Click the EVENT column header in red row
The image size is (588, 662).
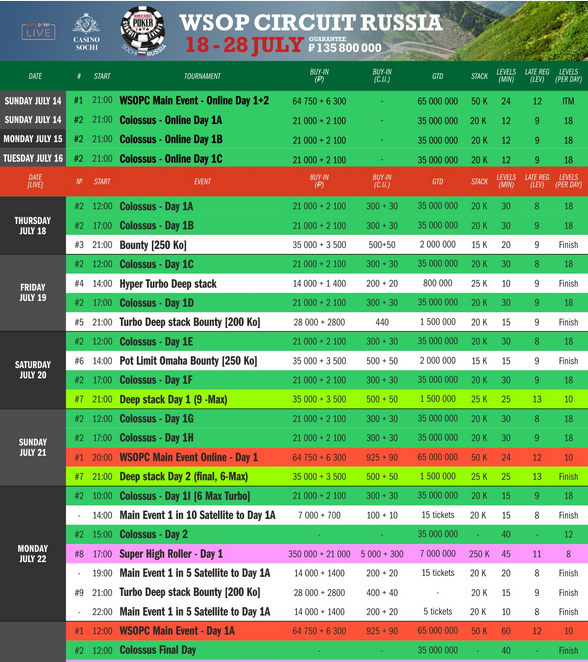[x=202, y=182]
